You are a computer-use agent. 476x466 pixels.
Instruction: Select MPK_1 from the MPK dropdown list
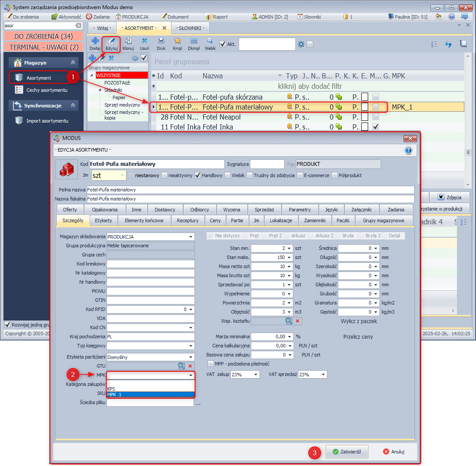151,395
